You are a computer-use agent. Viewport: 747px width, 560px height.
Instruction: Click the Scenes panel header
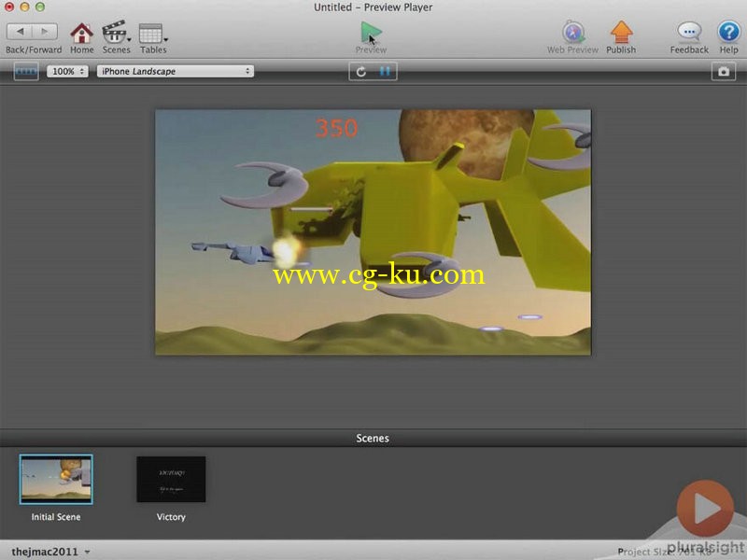tap(373, 438)
